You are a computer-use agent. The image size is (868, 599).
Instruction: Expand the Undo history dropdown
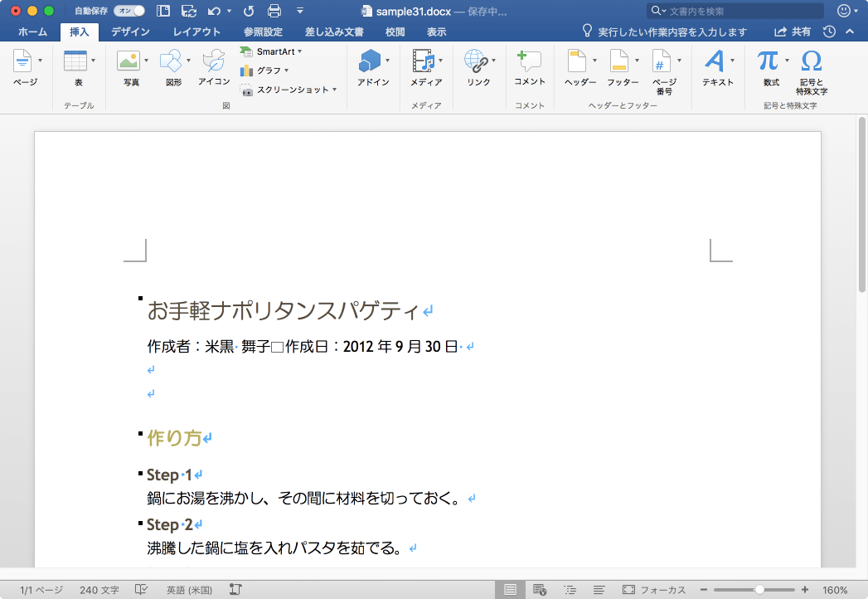pyautogui.click(x=229, y=11)
